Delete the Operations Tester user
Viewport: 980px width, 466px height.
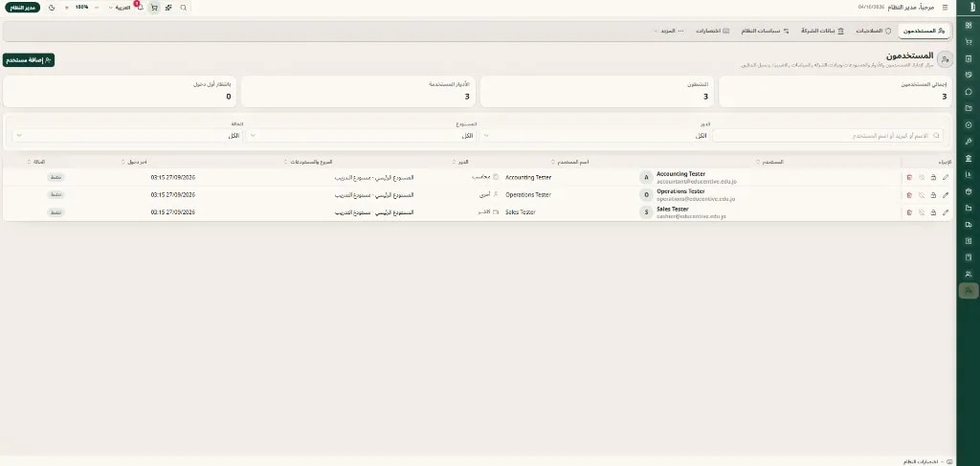tap(909, 195)
